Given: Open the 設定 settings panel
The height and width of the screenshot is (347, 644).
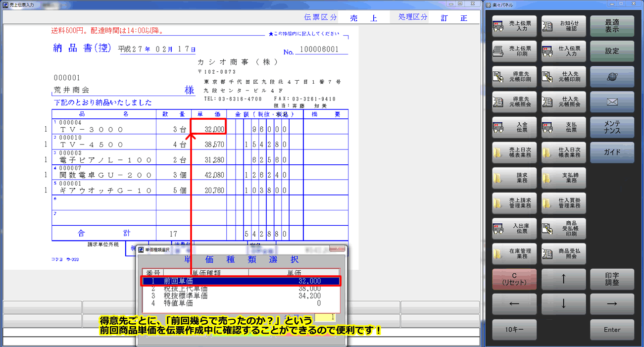Looking at the screenshot, I should click(x=612, y=51).
